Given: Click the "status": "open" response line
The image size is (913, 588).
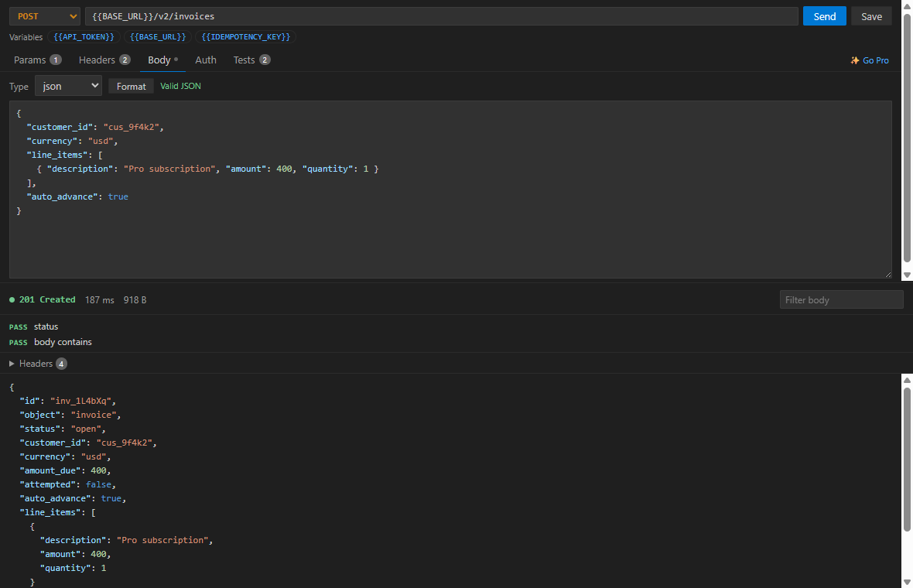Looking at the screenshot, I should pos(63,429).
